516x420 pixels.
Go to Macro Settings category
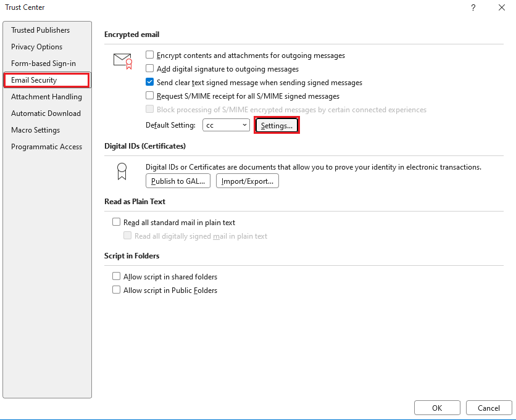[35, 130]
